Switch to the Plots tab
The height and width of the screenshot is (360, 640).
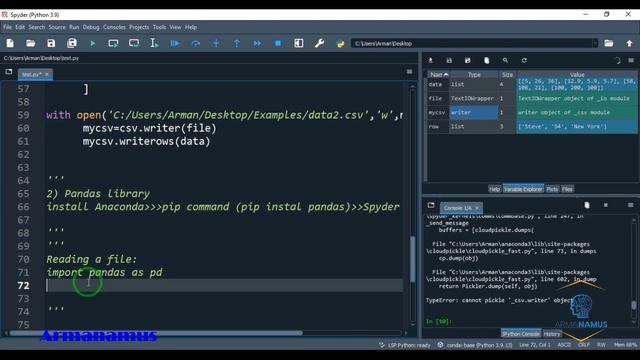[552, 189]
